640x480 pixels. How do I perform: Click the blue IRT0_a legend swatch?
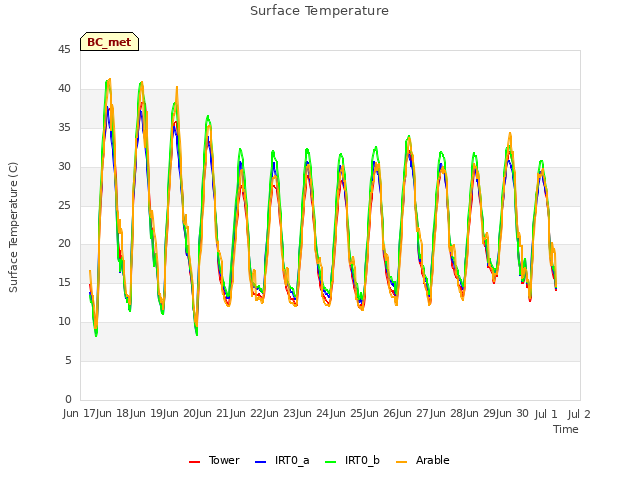click(260, 462)
